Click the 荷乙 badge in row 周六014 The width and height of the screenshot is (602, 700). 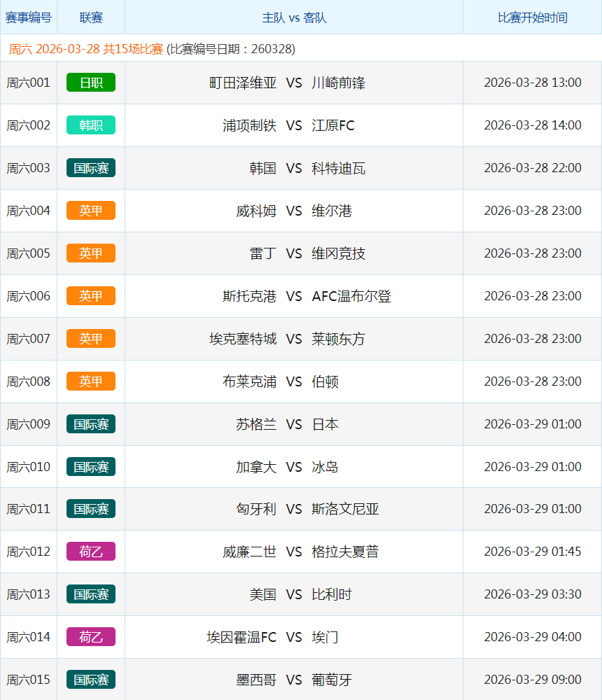coord(91,637)
